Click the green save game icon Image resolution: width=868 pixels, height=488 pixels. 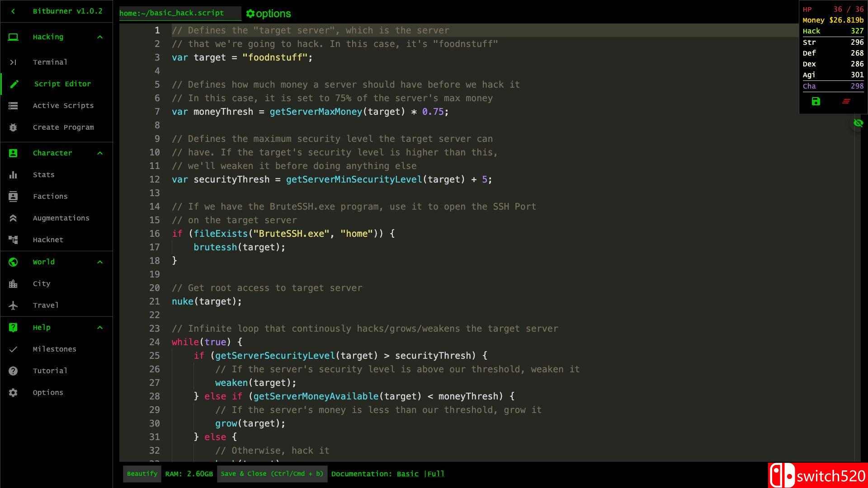pyautogui.click(x=816, y=102)
